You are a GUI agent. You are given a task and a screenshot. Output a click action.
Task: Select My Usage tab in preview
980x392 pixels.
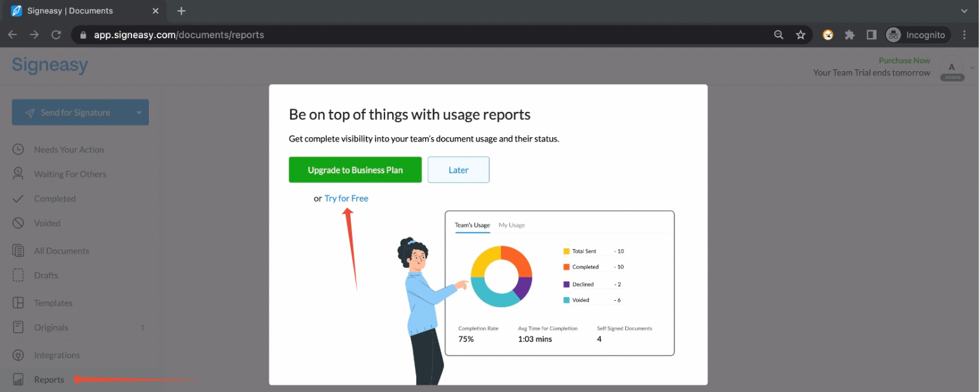511,225
